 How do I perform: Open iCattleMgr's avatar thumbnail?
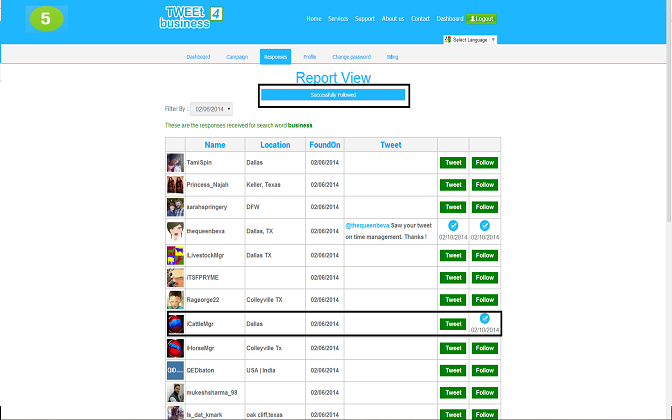(x=175, y=324)
